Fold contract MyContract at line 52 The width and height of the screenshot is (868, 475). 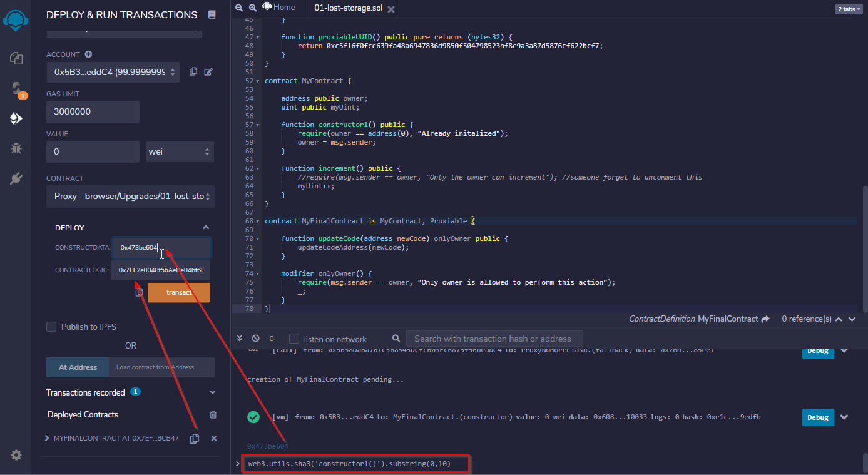click(258, 81)
